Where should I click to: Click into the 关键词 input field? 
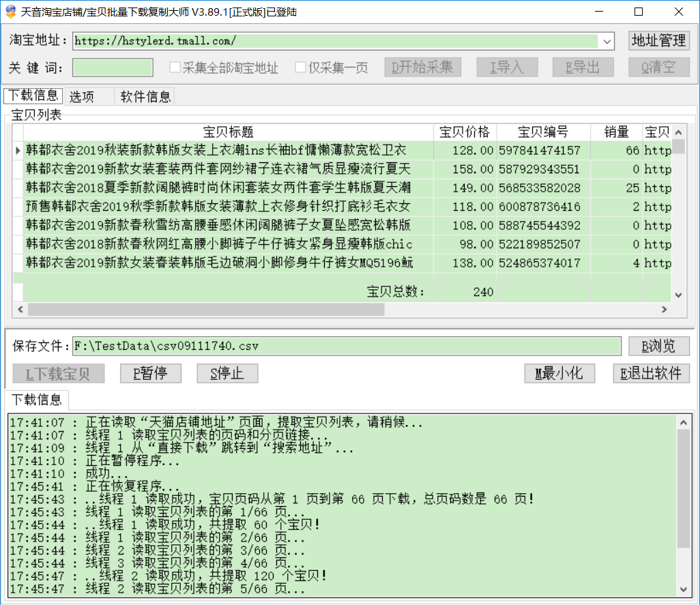113,68
